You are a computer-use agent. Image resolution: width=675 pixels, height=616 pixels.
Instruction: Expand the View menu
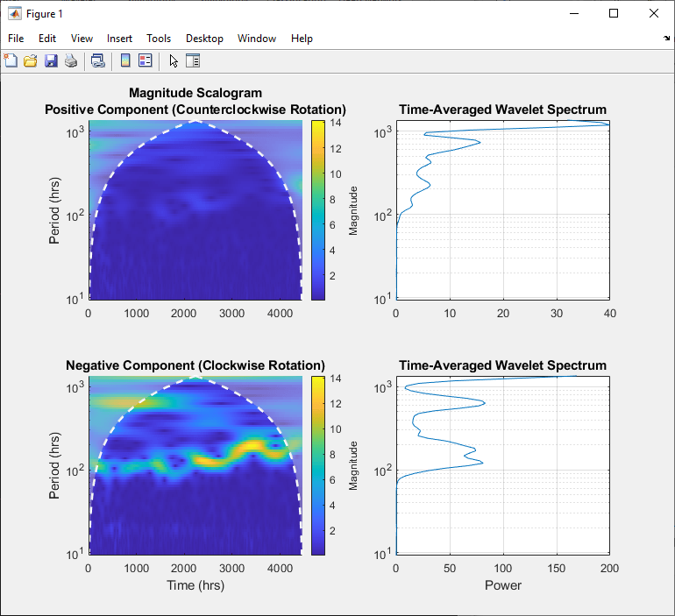coord(82,39)
